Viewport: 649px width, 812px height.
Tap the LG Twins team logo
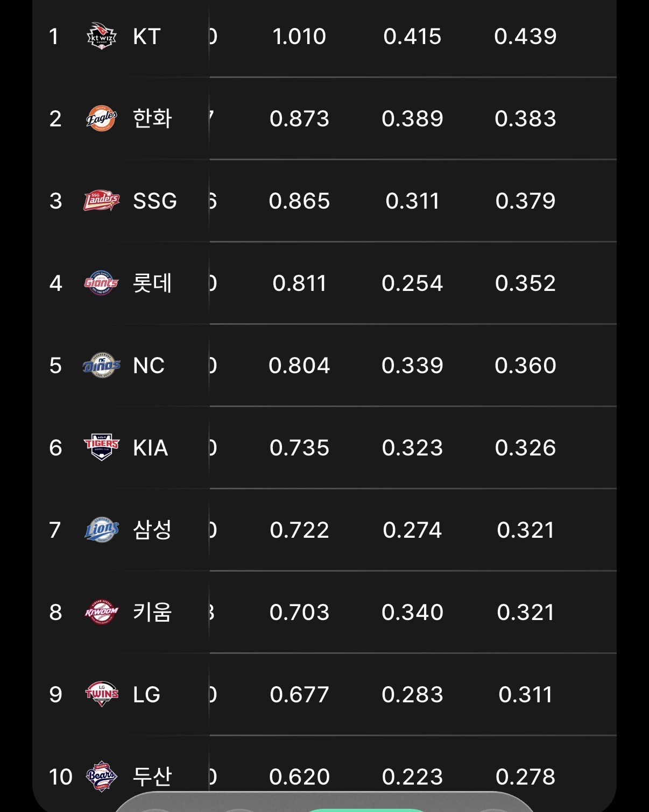tap(101, 694)
